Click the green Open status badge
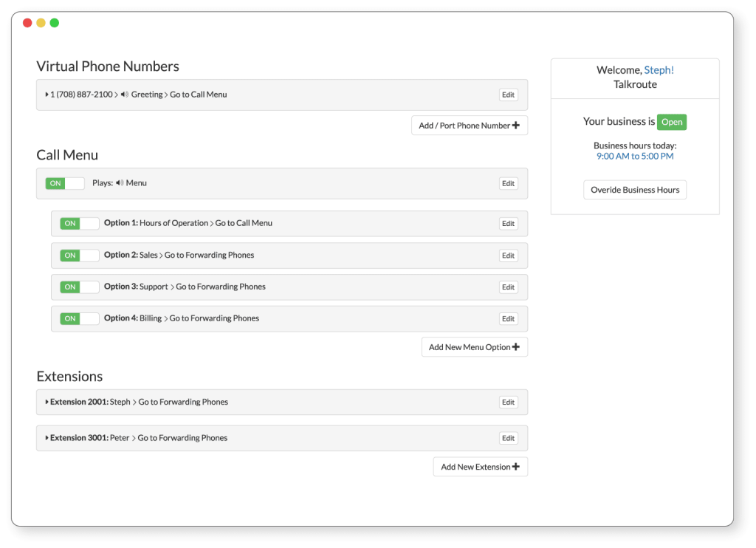Viewport: 756px width, 548px height. pos(672,122)
